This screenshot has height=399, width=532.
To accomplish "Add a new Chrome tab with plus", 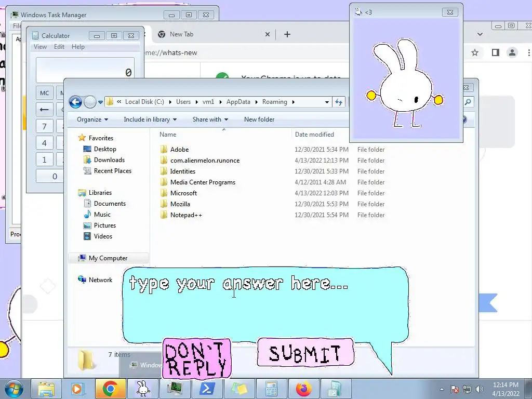I will coord(287,34).
